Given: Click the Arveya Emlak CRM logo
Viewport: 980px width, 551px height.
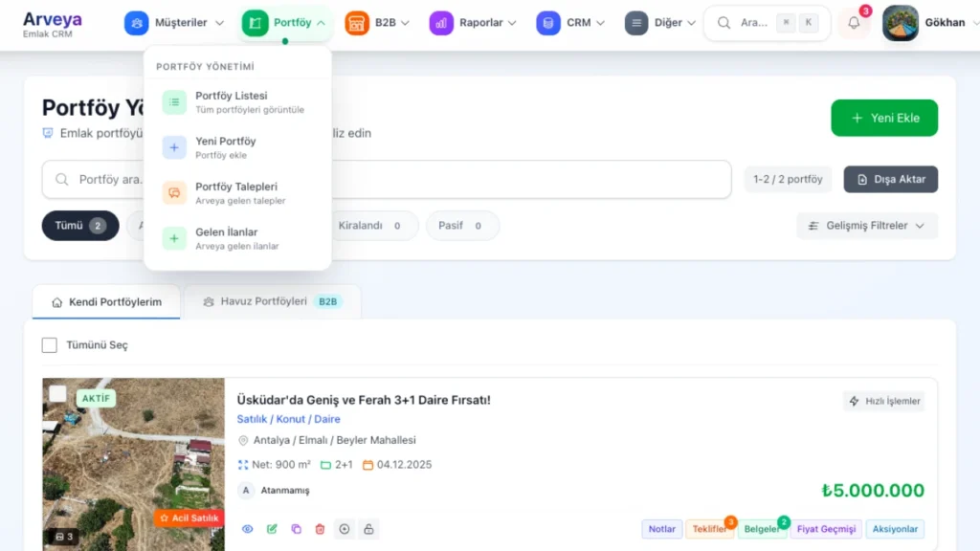Looking at the screenshot, I should click(x=53, y=24).
